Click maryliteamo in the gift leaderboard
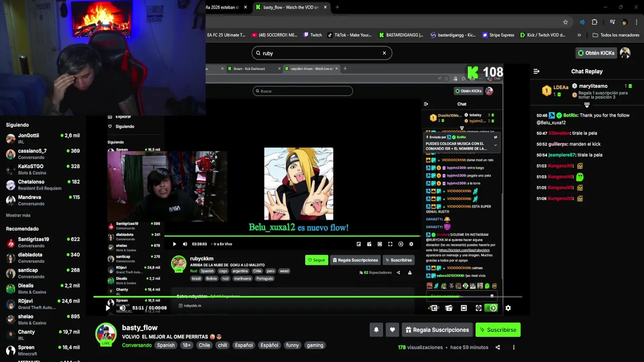This screenshot has width=644, height=362. [593, 86]
